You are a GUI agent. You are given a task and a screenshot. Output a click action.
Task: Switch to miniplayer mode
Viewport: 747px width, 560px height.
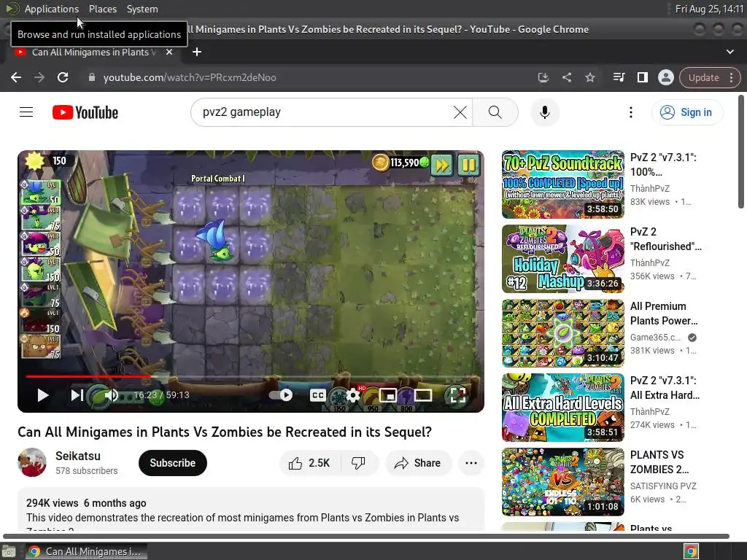pos(388,395)
